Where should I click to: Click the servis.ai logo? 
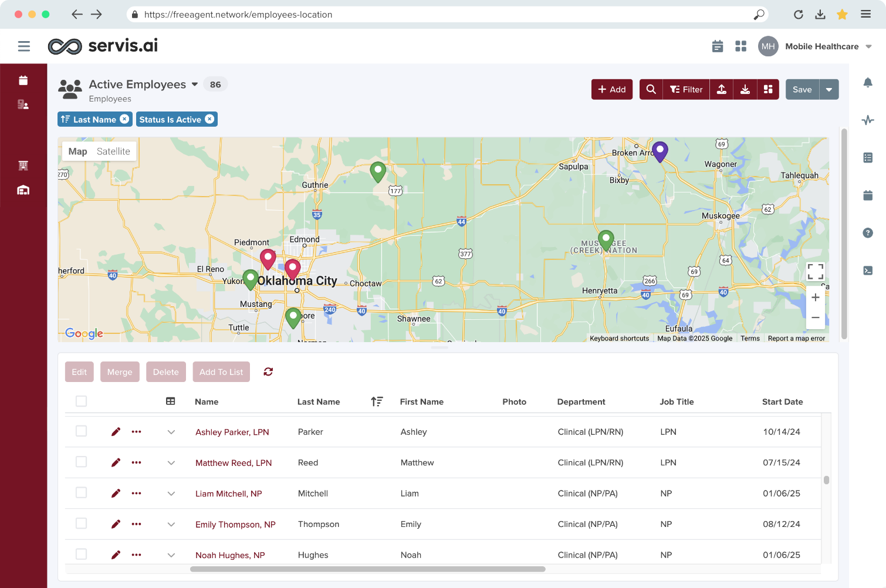pyautogui.click(x=103, y=46)
